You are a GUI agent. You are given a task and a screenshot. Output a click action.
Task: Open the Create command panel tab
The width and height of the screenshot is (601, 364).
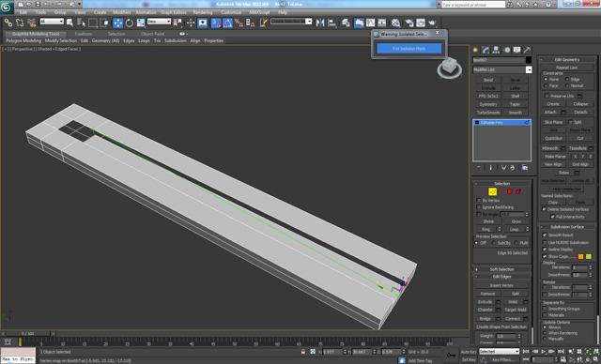[476, 50]
